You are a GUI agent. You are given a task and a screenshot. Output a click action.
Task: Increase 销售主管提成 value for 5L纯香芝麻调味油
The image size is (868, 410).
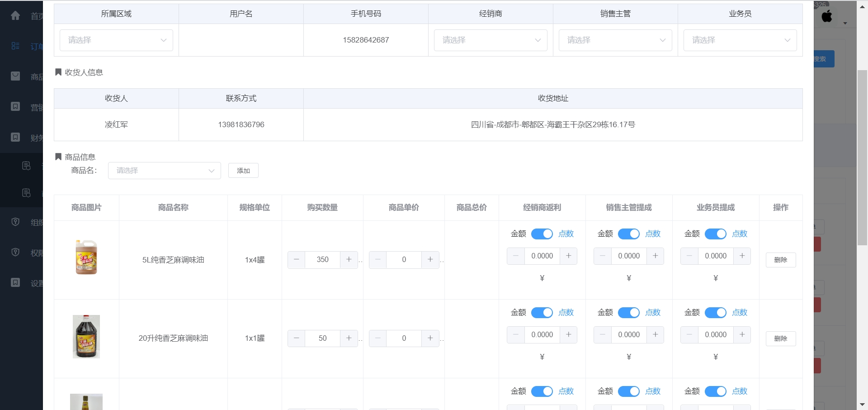point(656,256)
